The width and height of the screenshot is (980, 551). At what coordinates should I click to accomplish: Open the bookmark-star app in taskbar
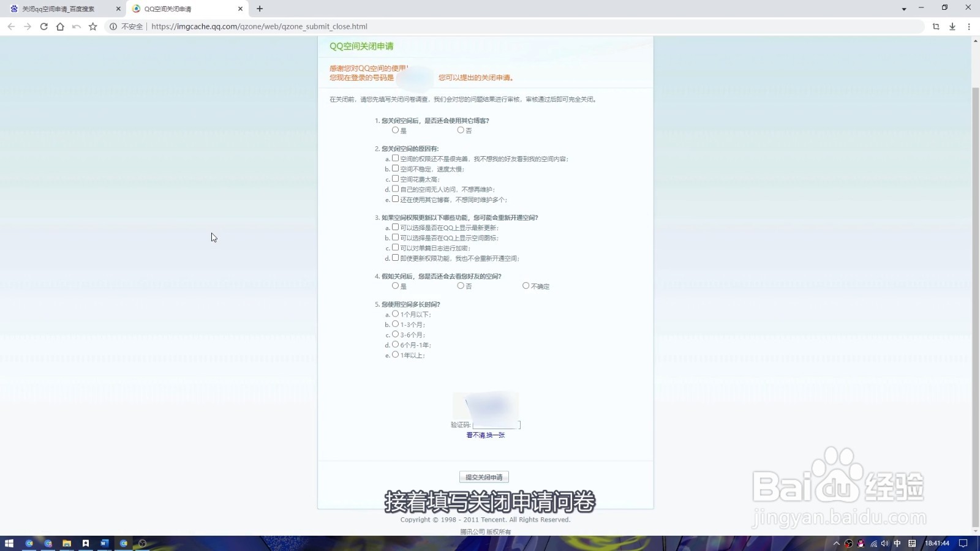click(86, 543)
